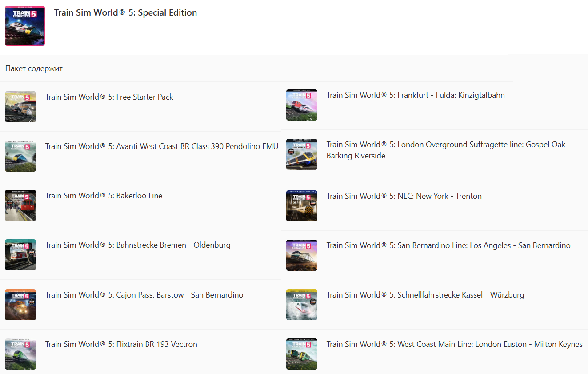Click the Frankfurt - Fulda Kinzigtalbahn thumbnail
The image size is (588, 374).
pyautogui.click(x=302, y=105)
